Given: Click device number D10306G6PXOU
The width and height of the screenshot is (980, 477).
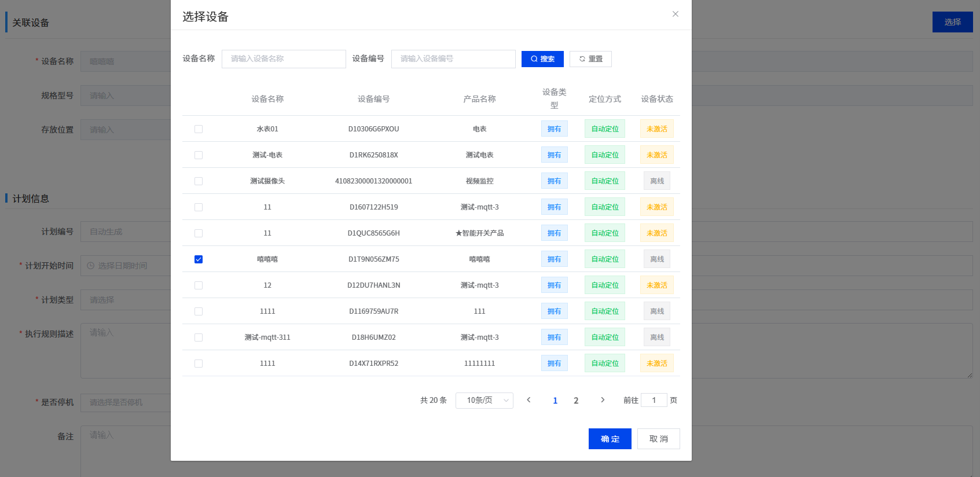Looking at the screenshot, I should pyautogui.click(x=374, y=129).
